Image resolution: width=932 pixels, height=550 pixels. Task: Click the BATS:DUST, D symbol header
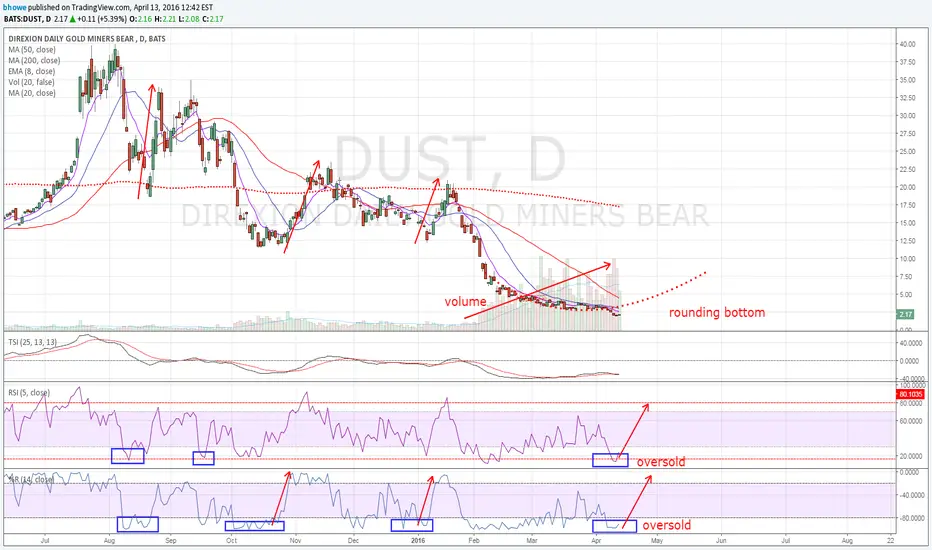pyautogui.click(x=27, y=19)
